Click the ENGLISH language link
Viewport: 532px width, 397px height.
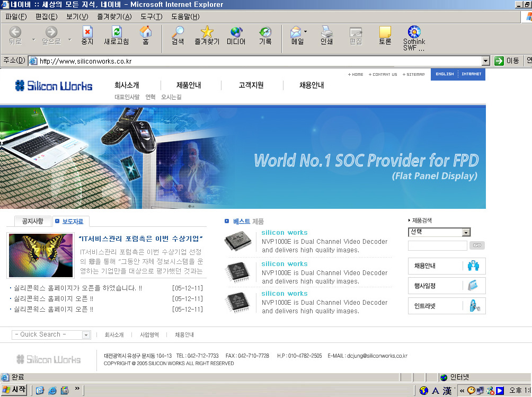(x=445, y=74)
